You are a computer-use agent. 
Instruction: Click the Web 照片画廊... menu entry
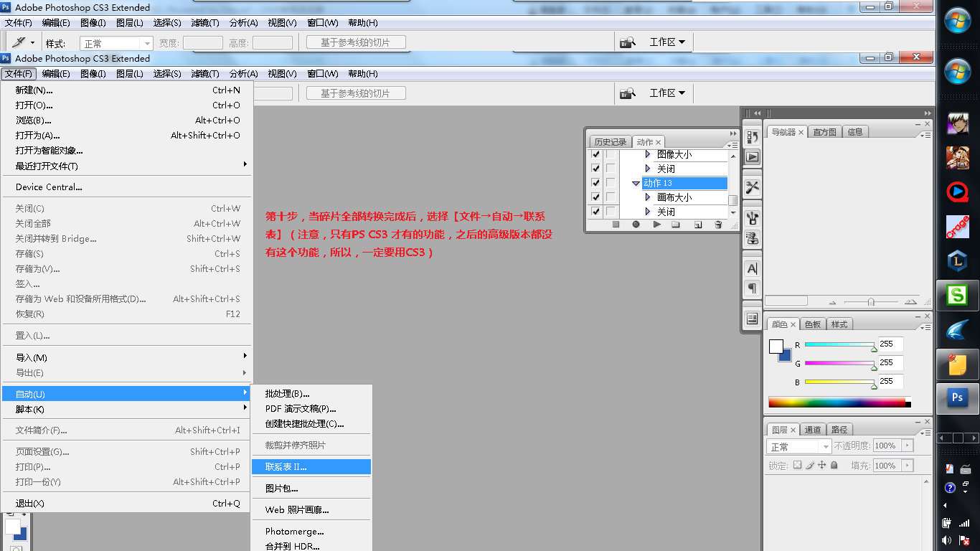coord(311,510)
